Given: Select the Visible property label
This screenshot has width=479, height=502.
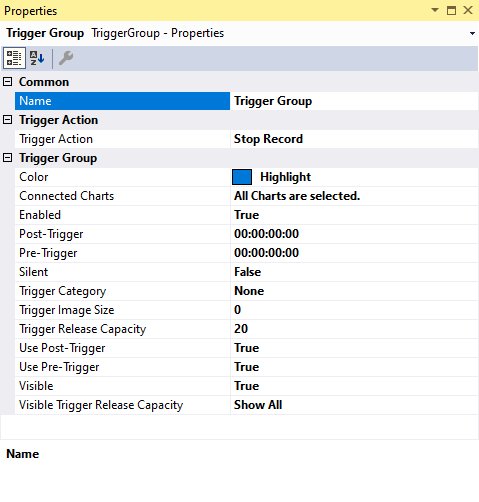Looking at the screenshot, I should tap(36, 386).
